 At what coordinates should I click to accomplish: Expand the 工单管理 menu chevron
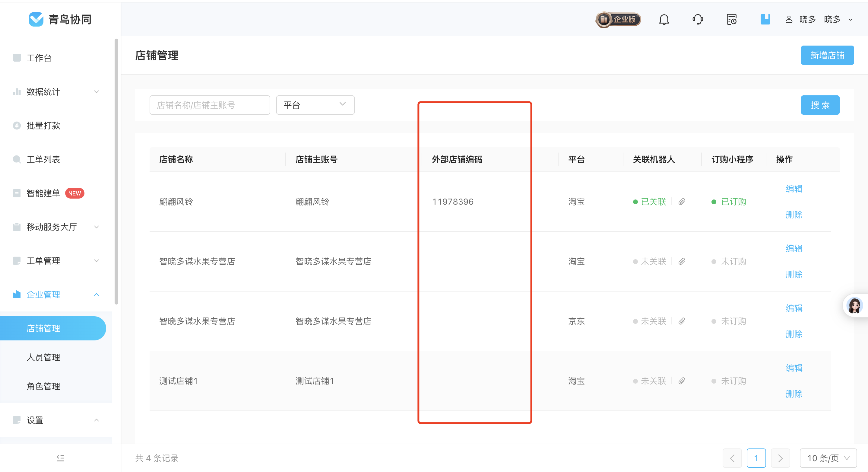click(x=97, y=261)
